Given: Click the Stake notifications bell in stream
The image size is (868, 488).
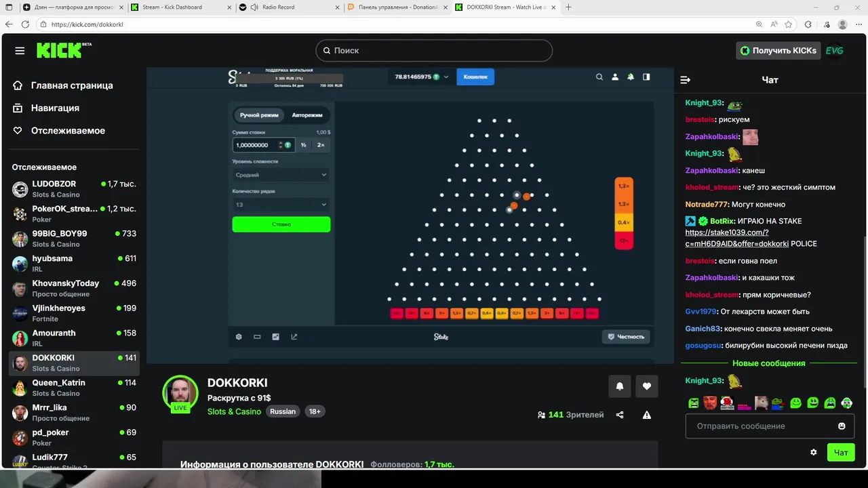Looking at the screenshot, I should coord(631,77).
